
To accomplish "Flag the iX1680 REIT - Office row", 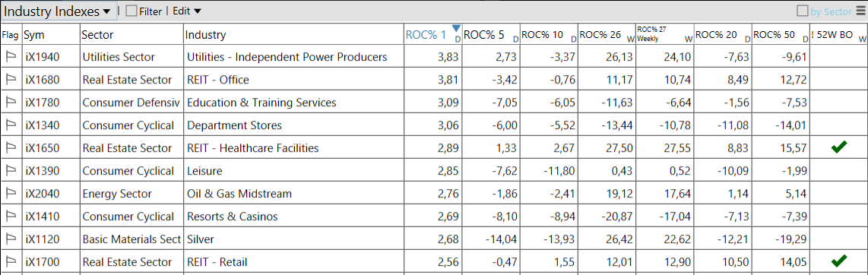I will (x=11, y=80).
